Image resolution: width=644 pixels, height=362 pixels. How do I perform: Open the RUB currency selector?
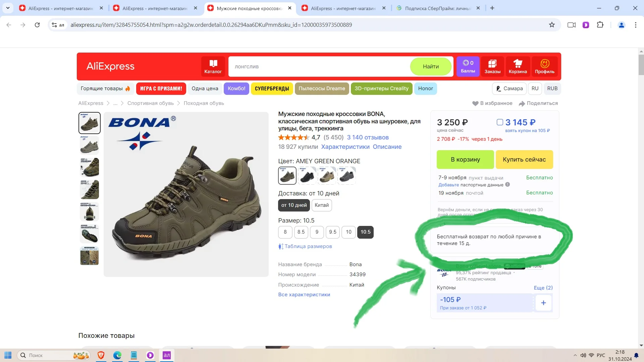(x=552, y=88)
